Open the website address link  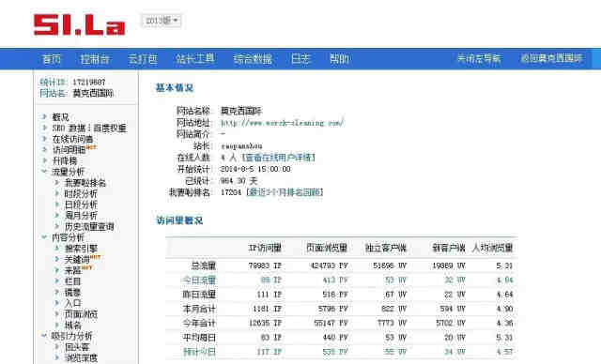[x=282, y=123]
